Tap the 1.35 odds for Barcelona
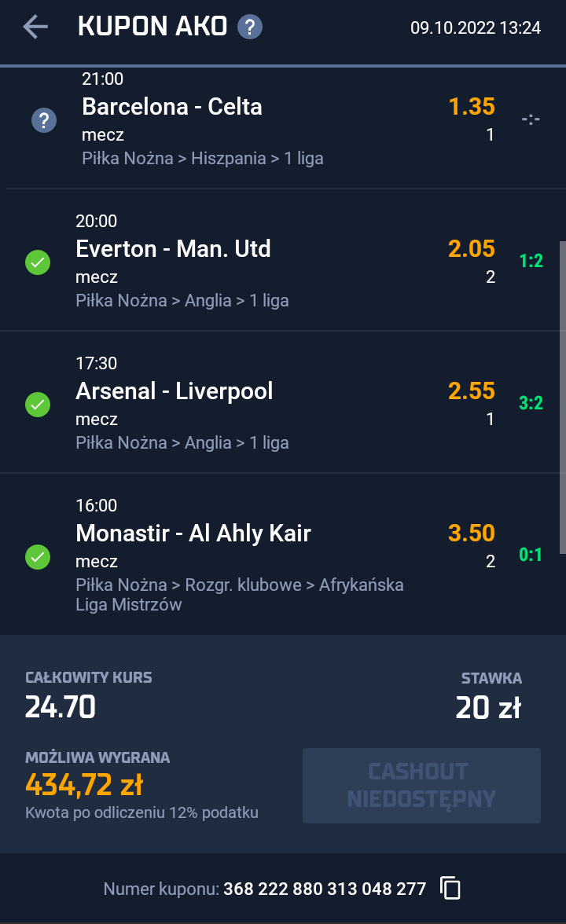Image resolution: width=566 pixels, height=924 pixels. pyautogui.click(x=472, y=107)
